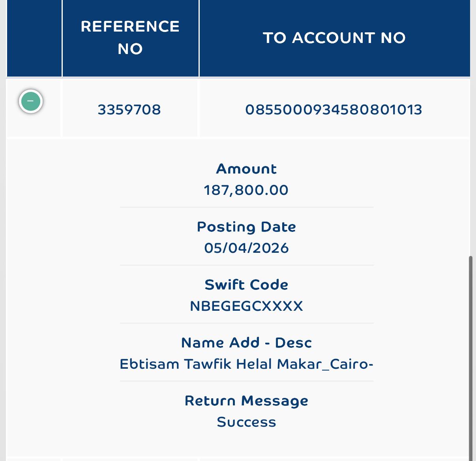
Task: Click the Swift Code label
Action: tap(246, 285)
